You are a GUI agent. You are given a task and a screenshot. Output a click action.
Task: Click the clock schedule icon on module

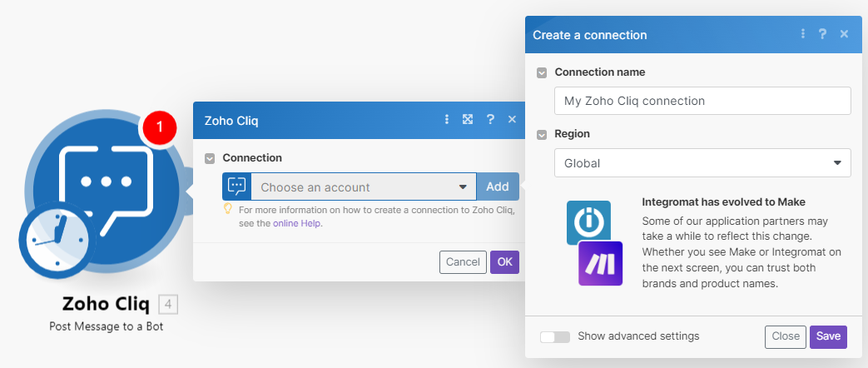(57, 241)
